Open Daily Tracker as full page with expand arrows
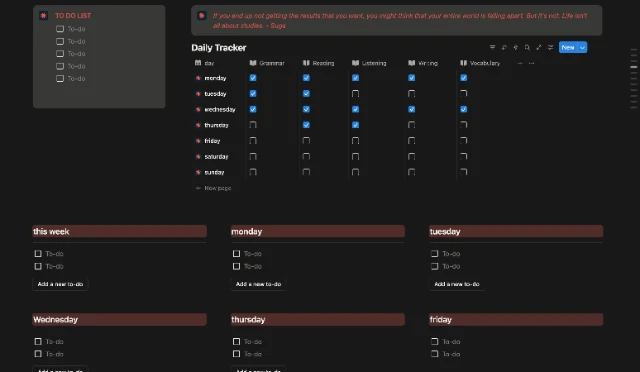Image resolution: width=640 pixels, height=372 pixels. click(x=539, y=47)
